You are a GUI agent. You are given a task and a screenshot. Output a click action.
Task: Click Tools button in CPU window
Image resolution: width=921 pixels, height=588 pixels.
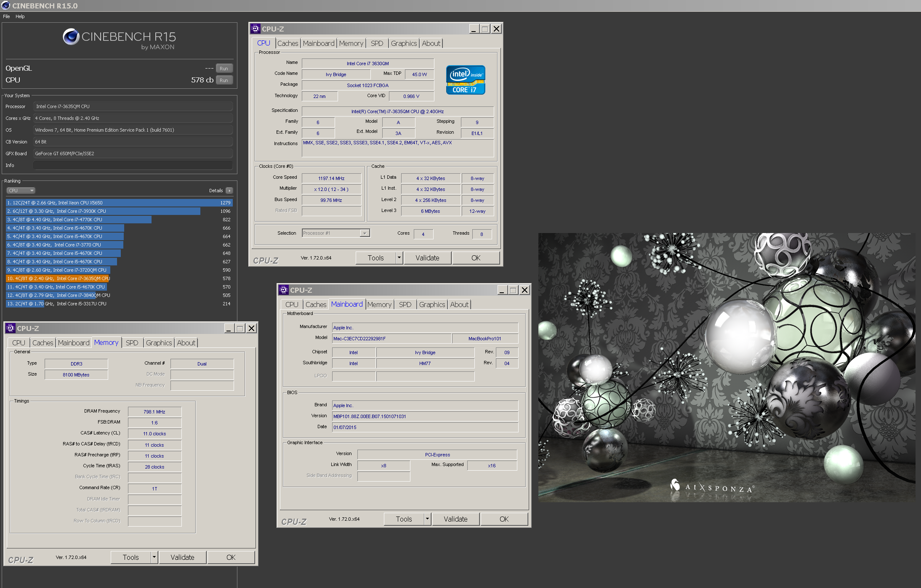click(x=375, y=258)
